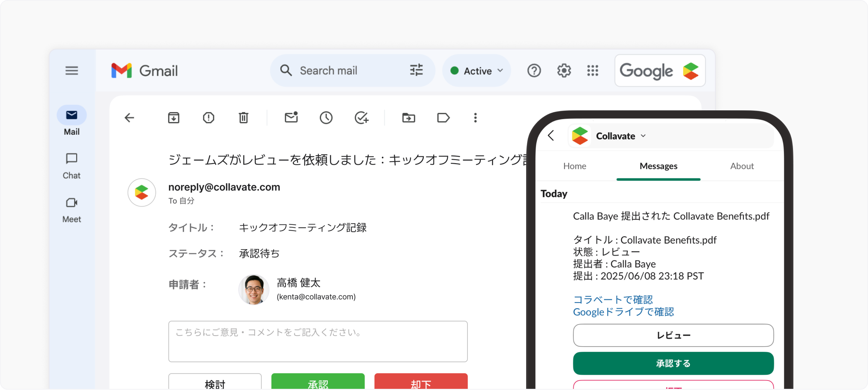
Task: Open the Googleドライブで確認 link
Action: (x=624, y=312)
